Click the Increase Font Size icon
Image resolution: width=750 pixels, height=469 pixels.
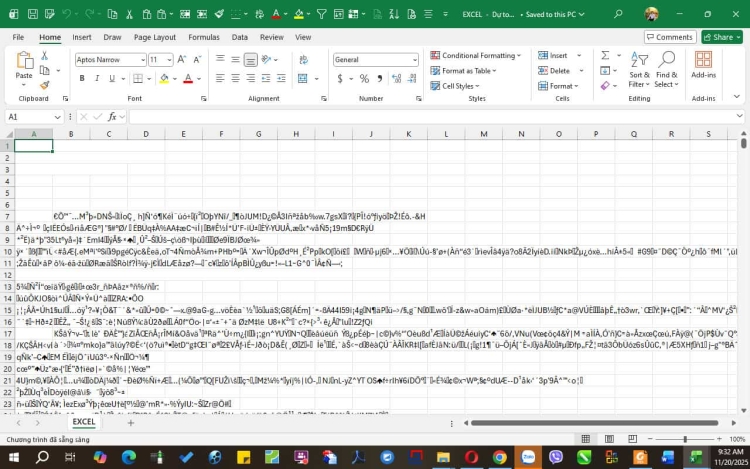tap(183, 60)
